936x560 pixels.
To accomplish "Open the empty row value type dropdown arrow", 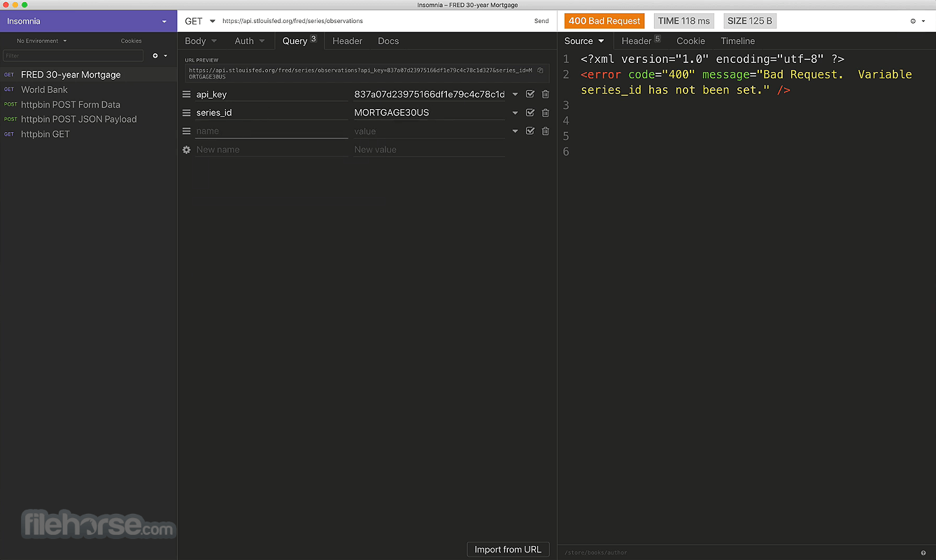I will click(x=516, y=131).
